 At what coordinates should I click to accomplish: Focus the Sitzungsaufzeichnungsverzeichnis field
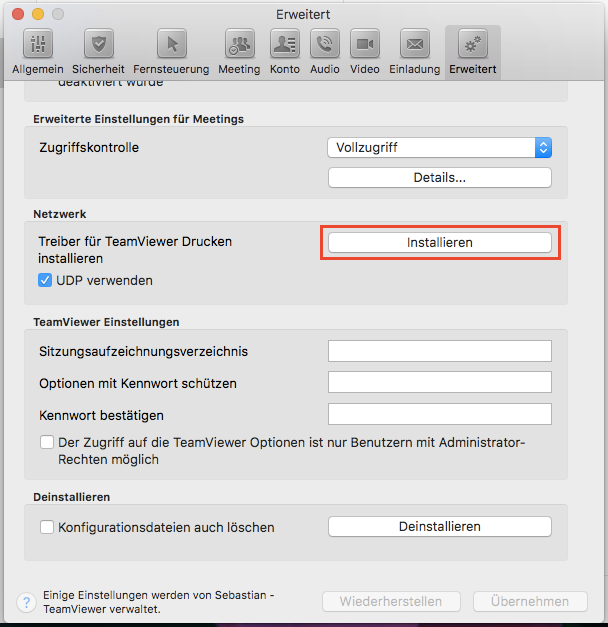pos(440,351)
